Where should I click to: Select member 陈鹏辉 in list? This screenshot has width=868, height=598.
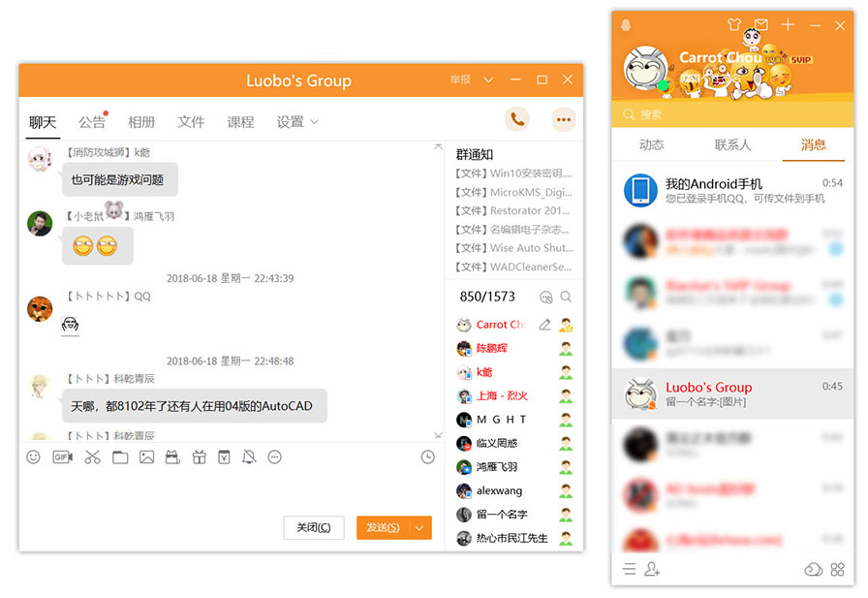point(514,348)
